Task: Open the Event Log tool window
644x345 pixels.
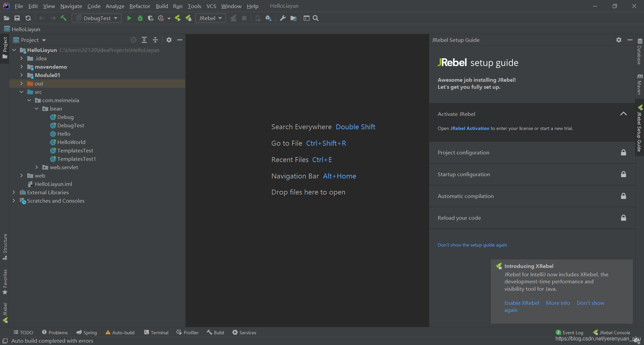Action: click(570, 332)
